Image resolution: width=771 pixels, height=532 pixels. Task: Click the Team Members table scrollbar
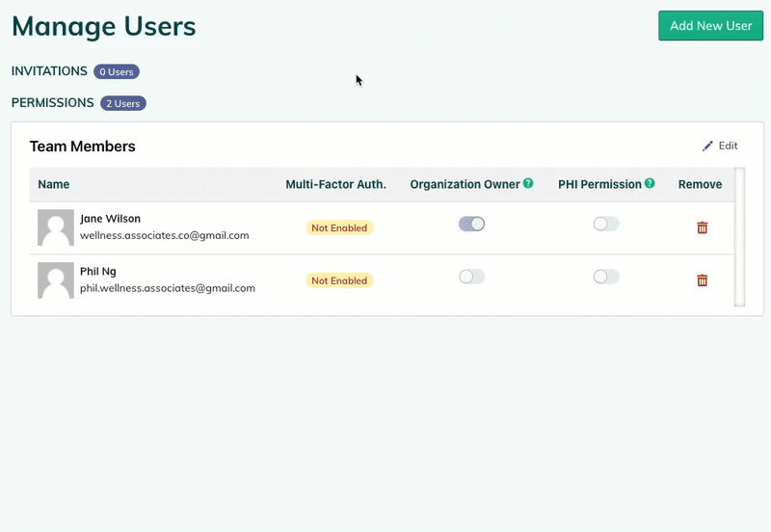pos(739,236)
